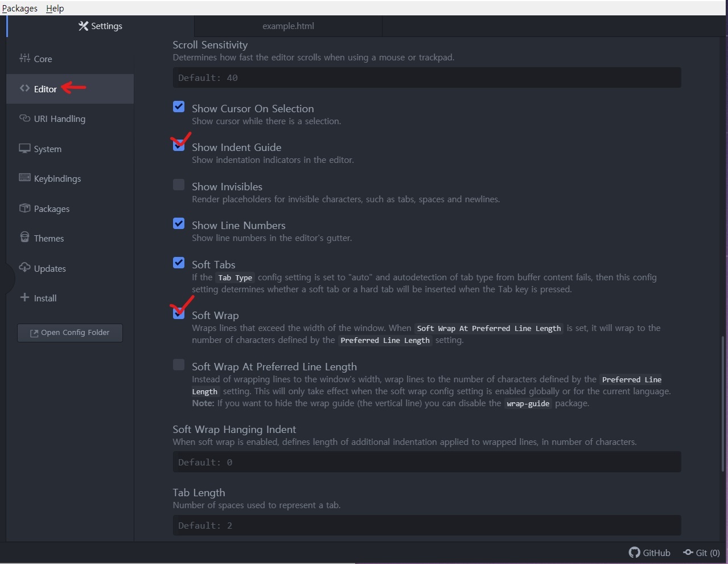Screen dimensions: 728x564
Task: Toggle Soft Tabs checkbox
Action: point(179,263)
